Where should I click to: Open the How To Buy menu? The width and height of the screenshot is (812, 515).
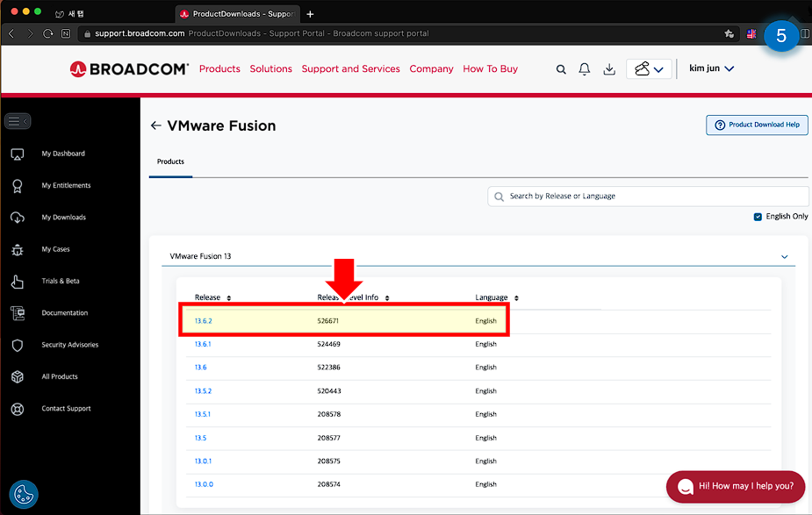(x=491, y=68)
